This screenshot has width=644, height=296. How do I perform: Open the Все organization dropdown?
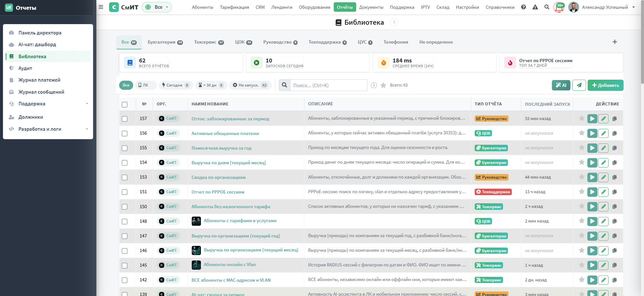(157, 7)
